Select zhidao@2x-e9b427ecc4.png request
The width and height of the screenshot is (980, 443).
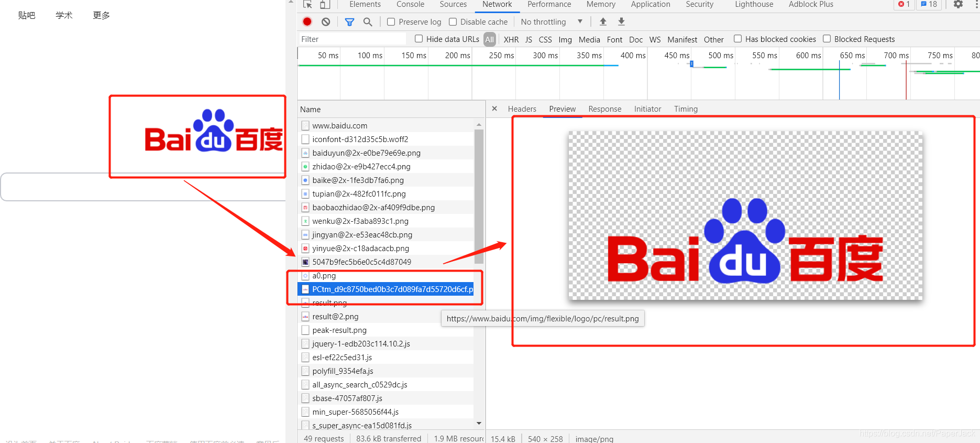click(x=386, y=166)
